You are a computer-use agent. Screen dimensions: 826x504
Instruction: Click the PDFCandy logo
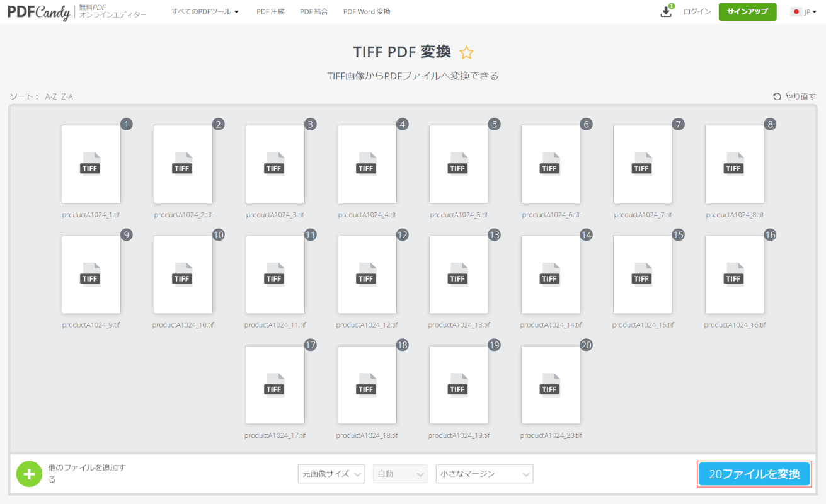[x=38, y=12]
